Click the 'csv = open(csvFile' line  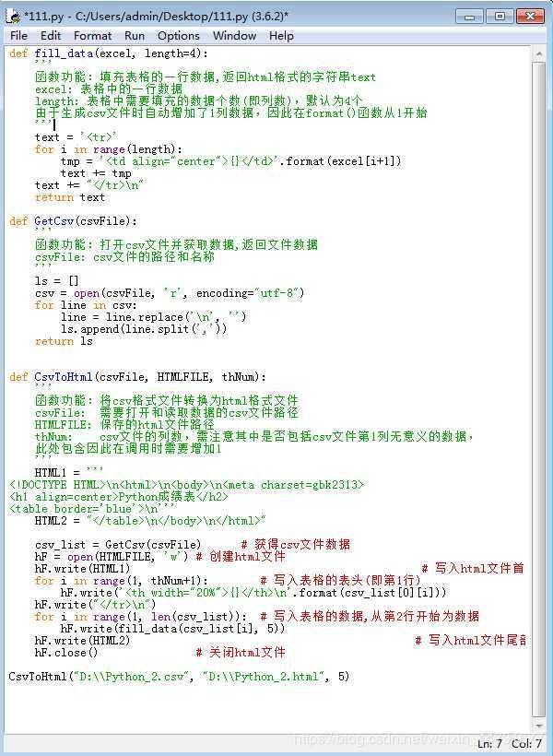tap(170, 293)
